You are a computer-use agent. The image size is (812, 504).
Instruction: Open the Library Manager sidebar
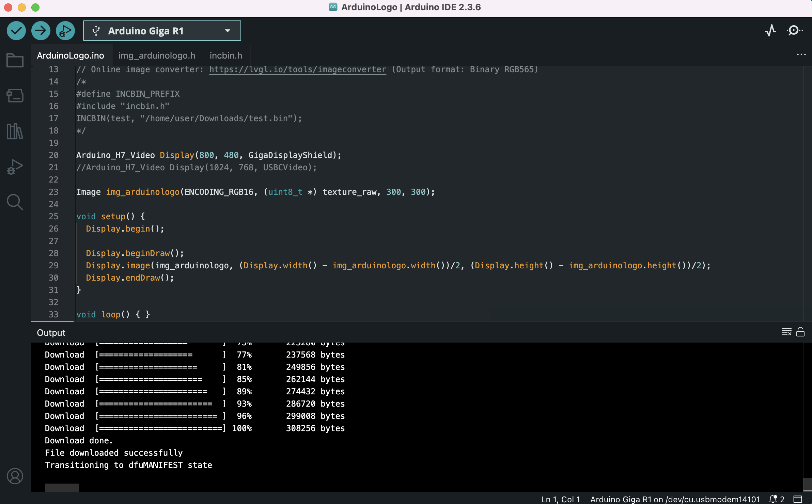coord(15,131)
